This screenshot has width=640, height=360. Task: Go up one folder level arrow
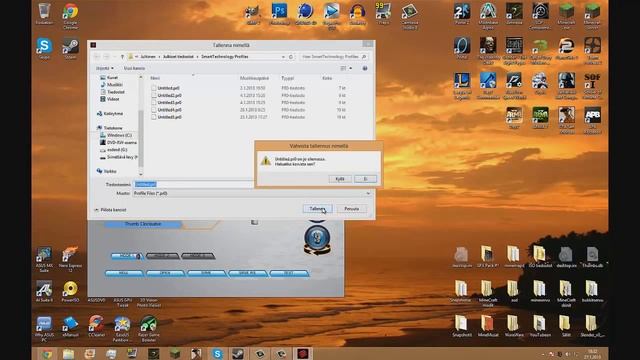coord(122,57)
